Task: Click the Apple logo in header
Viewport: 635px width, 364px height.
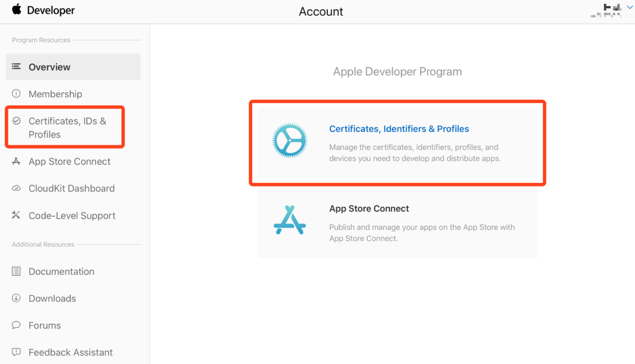Action: pos(16,9)
